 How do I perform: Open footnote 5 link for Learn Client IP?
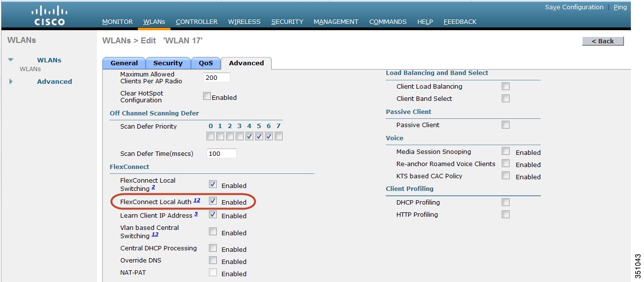pyautogui.click(x=196, y=214)
